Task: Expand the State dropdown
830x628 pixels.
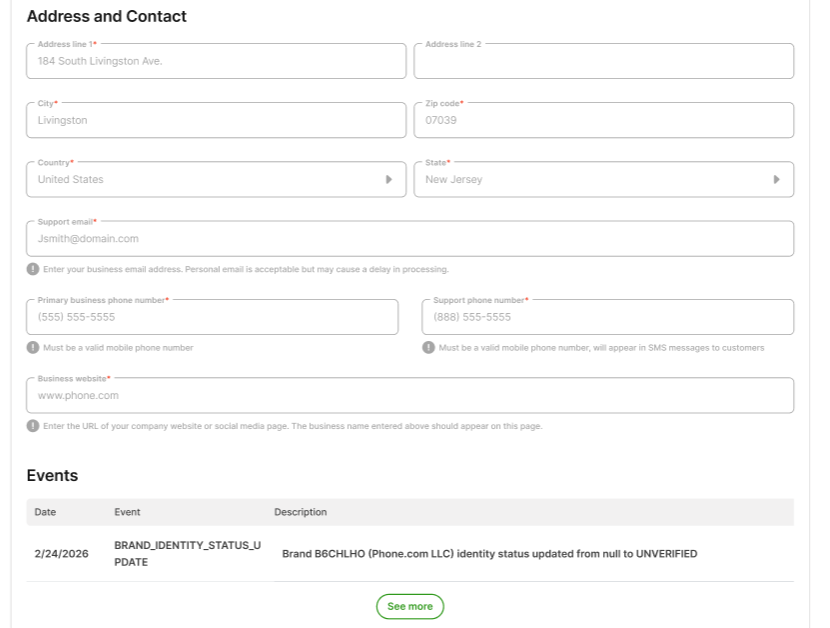Action: point(776,180)
